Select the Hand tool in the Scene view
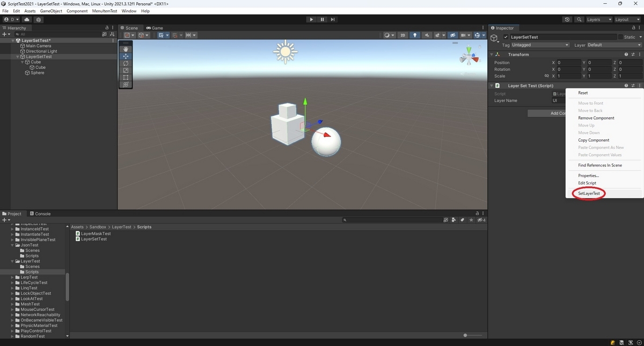Image resolution: width=644 pixels, height=346 pixels. pyautogui.click(x=126, y=49)
